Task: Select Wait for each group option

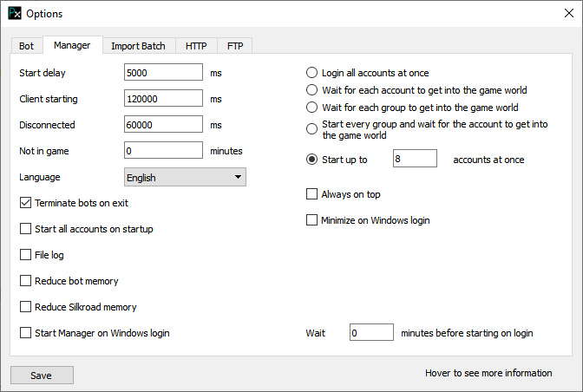Action: coord(312,108)
